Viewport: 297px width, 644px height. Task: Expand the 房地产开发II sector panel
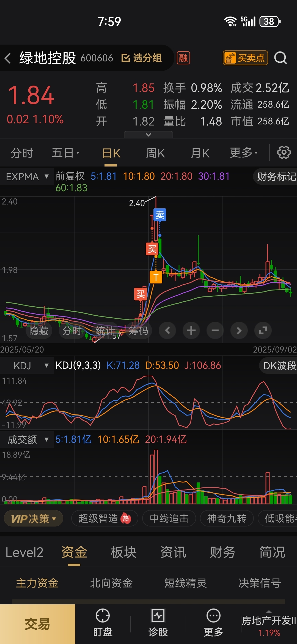[x=269, y=624]
